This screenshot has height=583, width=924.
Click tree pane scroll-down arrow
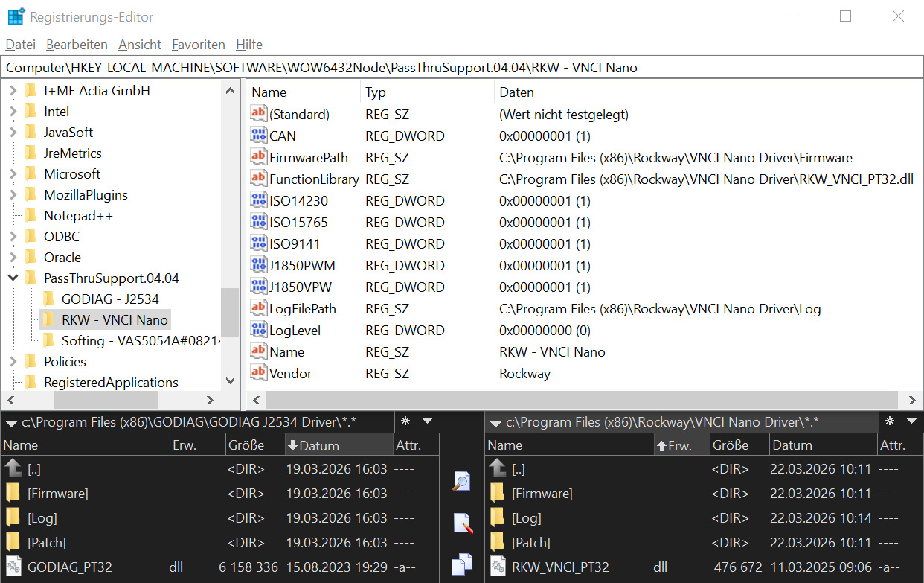click(230, 380)
